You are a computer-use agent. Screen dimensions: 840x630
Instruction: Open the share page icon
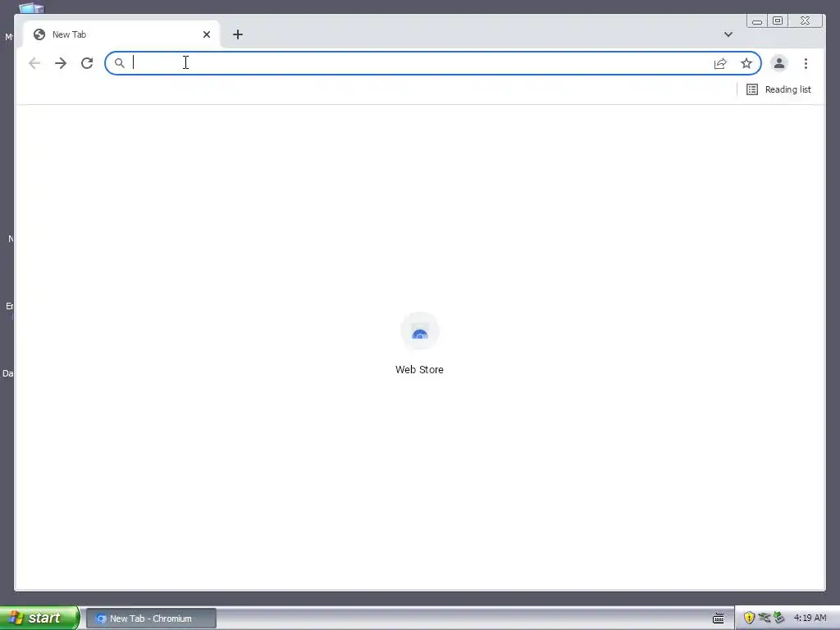720,63
